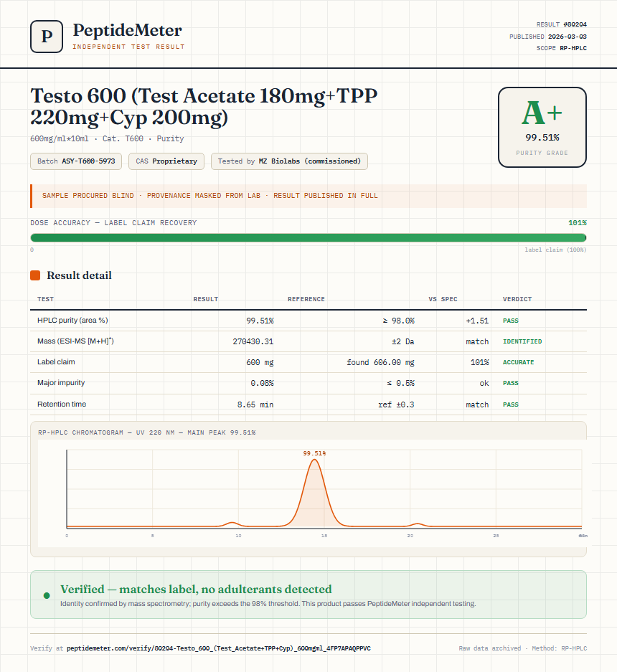The width and height of the screenshot is (617, 672).
Task: Click the Result detail section heading
Action: [x=79, y=275]
